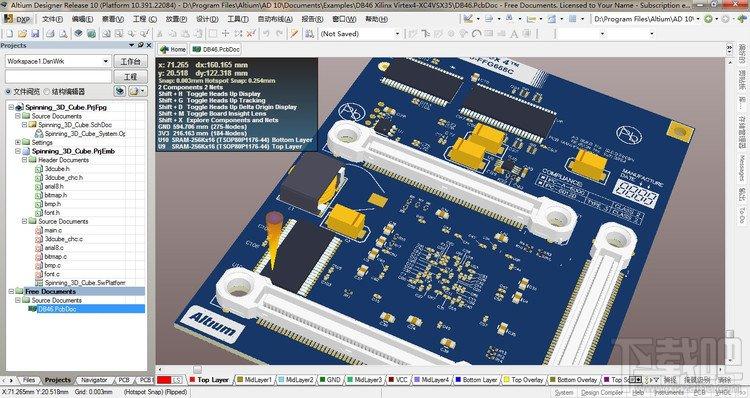Click the project field beside 工程
The height and width of the screenshot is (398, 750).
[58, 77]
